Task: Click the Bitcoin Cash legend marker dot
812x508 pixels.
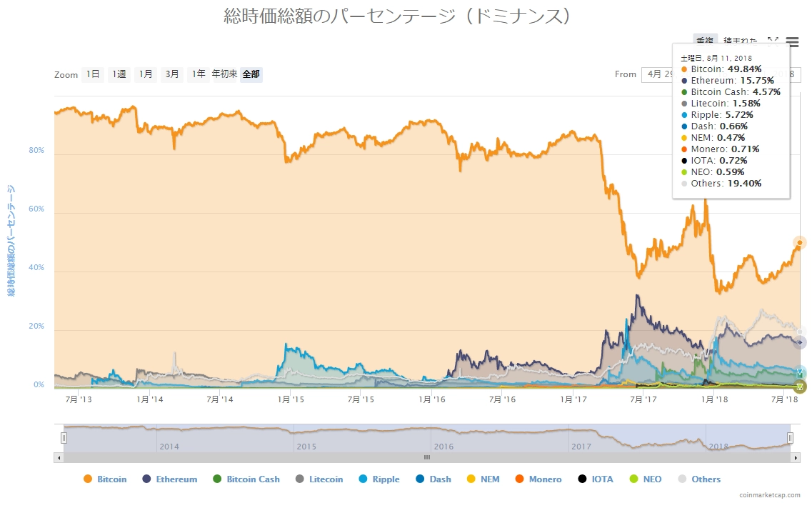Action: (217, 479)
